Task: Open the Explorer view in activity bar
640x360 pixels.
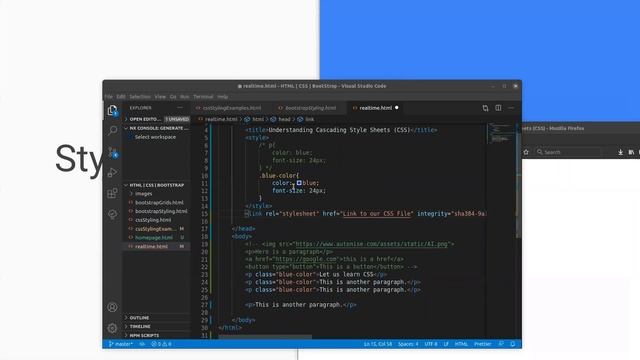Action: 112,110
